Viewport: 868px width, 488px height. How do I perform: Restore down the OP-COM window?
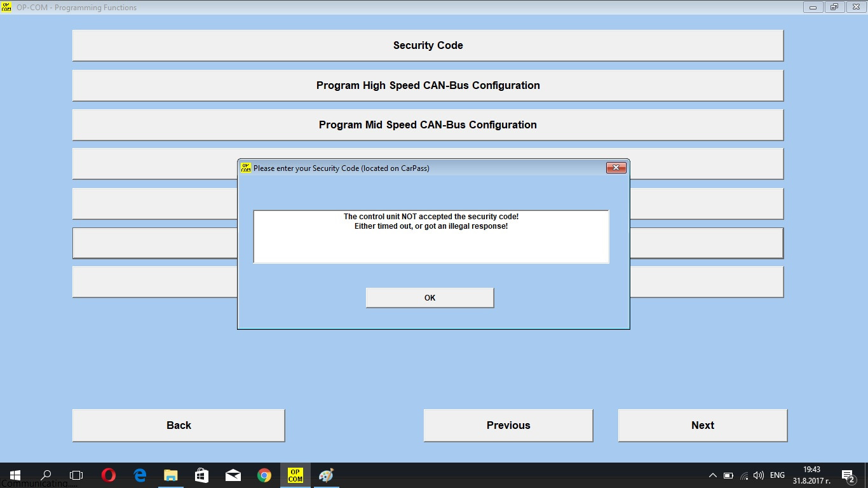click(834, 8)
